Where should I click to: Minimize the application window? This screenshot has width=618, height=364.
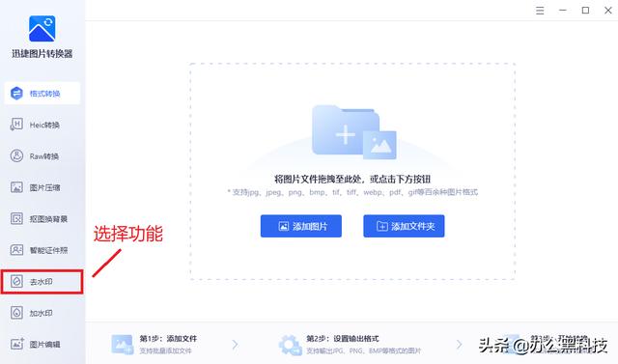pos(563,11)
